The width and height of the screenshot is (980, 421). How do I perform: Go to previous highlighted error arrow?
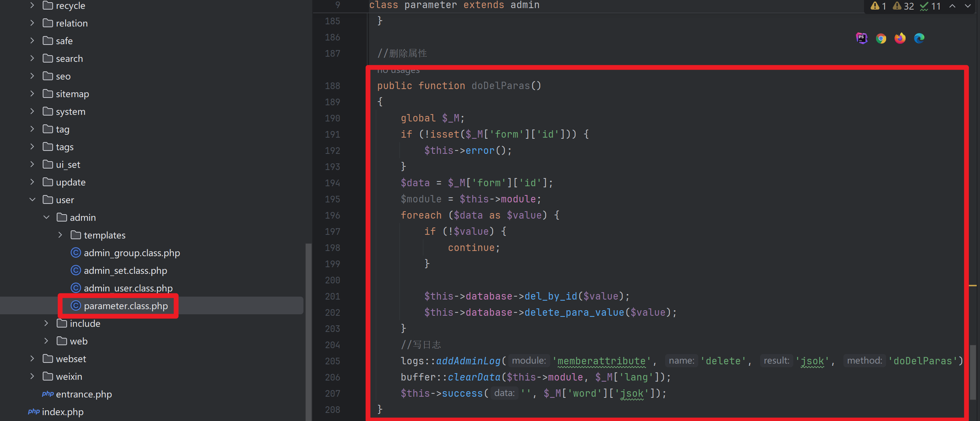coord(952,6)
